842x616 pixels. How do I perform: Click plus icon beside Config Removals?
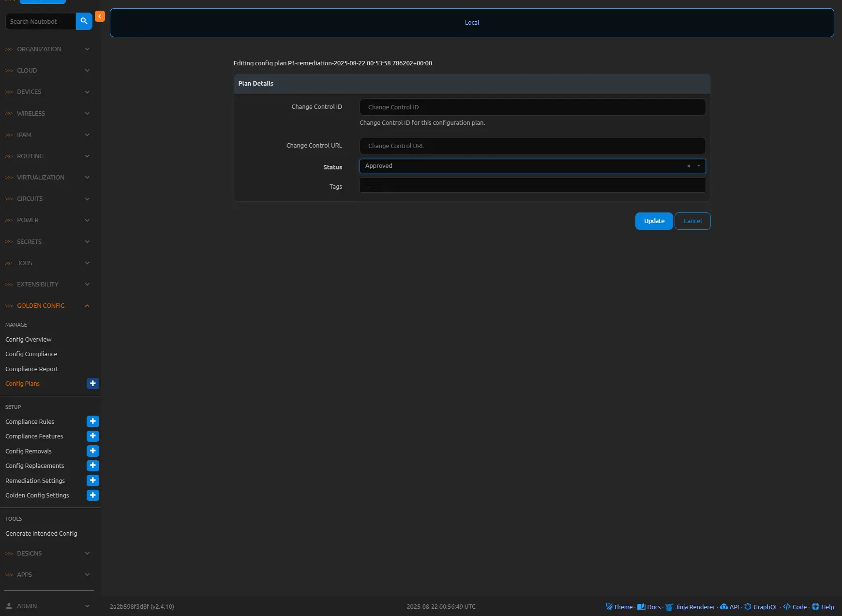click(x=92, y=451)
